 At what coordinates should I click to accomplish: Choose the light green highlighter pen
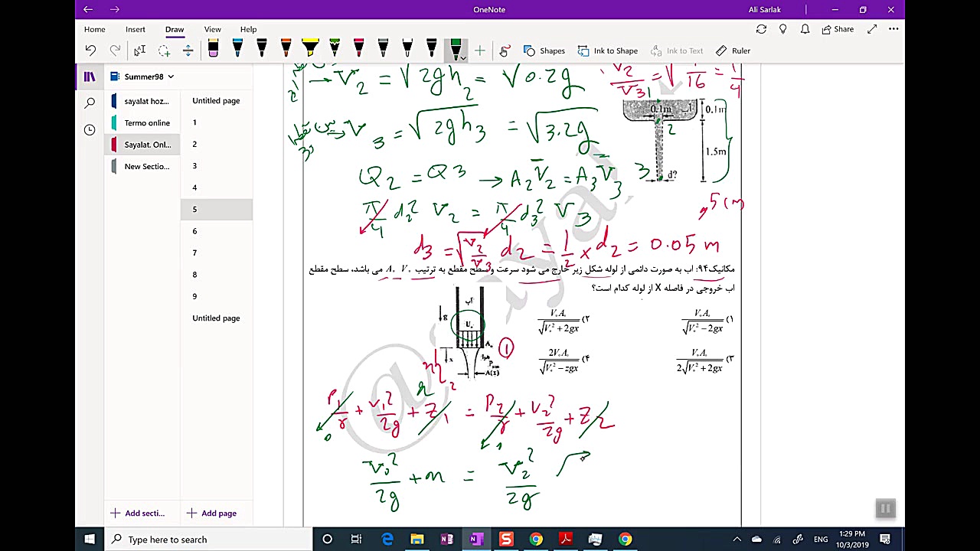click(x=335, y=50)
